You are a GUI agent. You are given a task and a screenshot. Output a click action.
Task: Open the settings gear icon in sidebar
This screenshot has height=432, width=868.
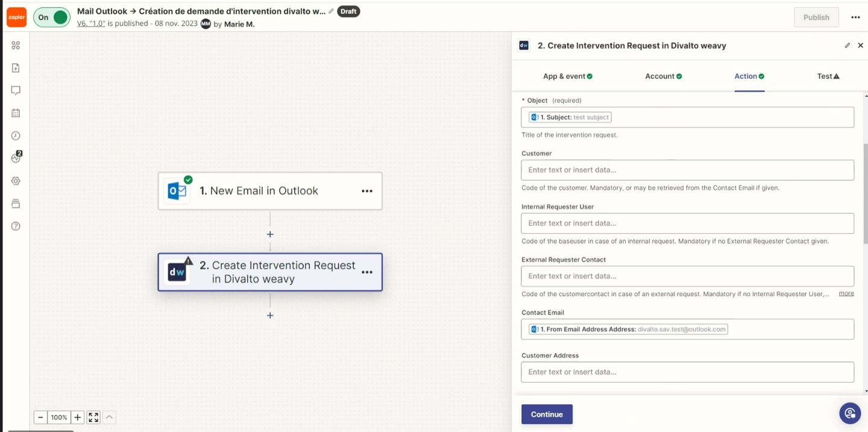(x=16, y=181)
